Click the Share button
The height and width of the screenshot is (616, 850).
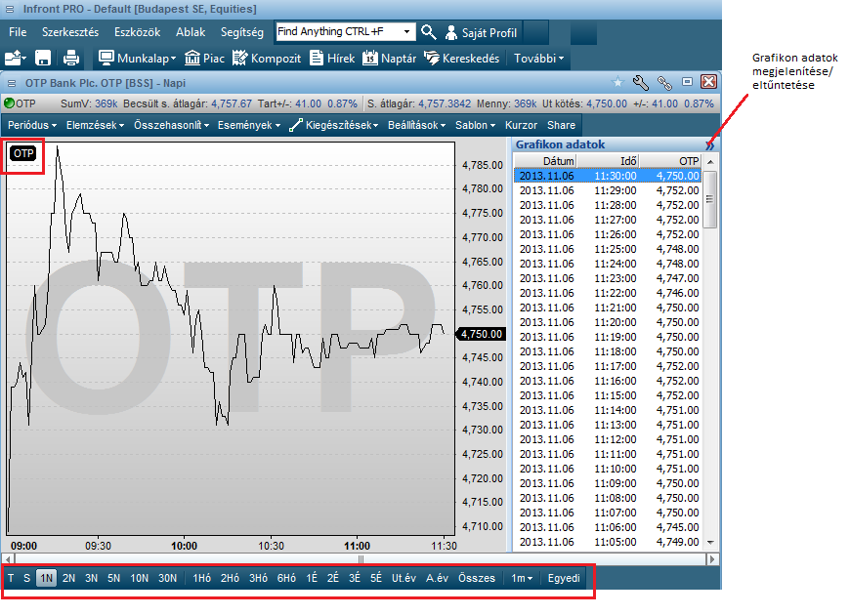[x=561, y=125]
